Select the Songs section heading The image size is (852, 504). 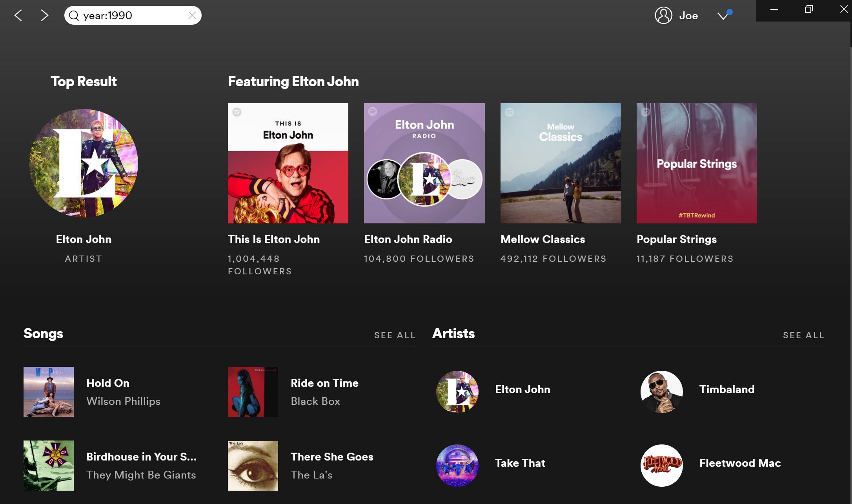click(x=43, y=334)
